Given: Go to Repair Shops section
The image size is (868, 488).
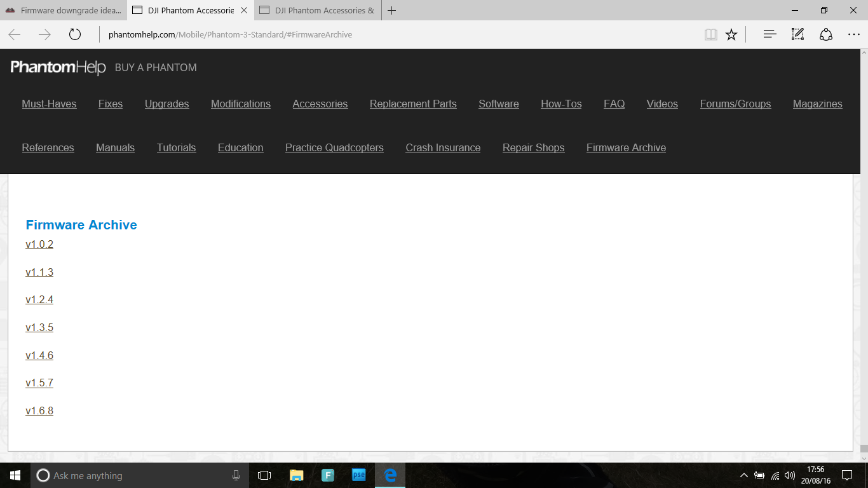Looking at the screenshot, I should tap(533, 148).
